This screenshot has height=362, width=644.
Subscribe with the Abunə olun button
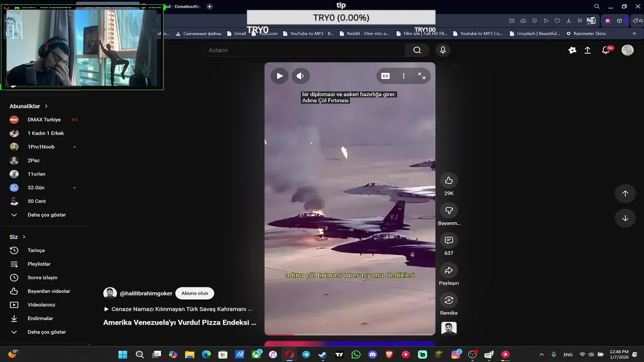195,293
